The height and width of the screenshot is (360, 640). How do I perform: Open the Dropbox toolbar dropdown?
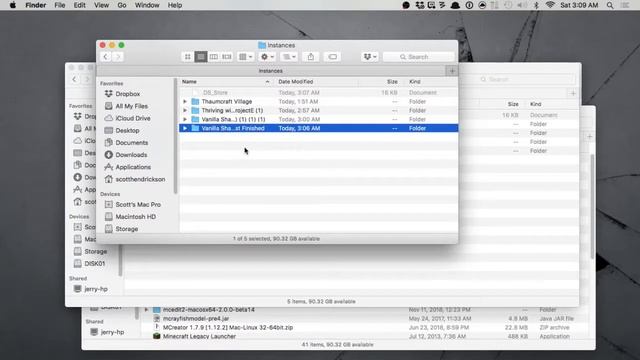point(370,57)
